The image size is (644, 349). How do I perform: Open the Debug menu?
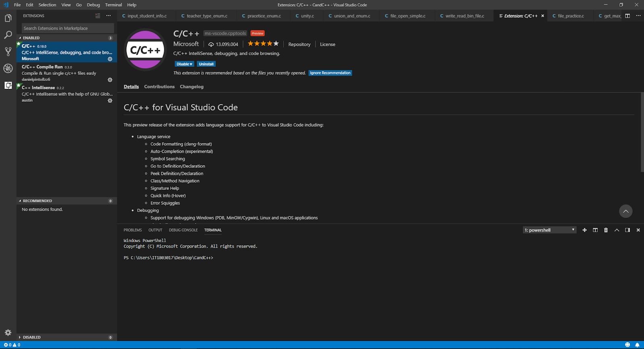coord(93,5)
